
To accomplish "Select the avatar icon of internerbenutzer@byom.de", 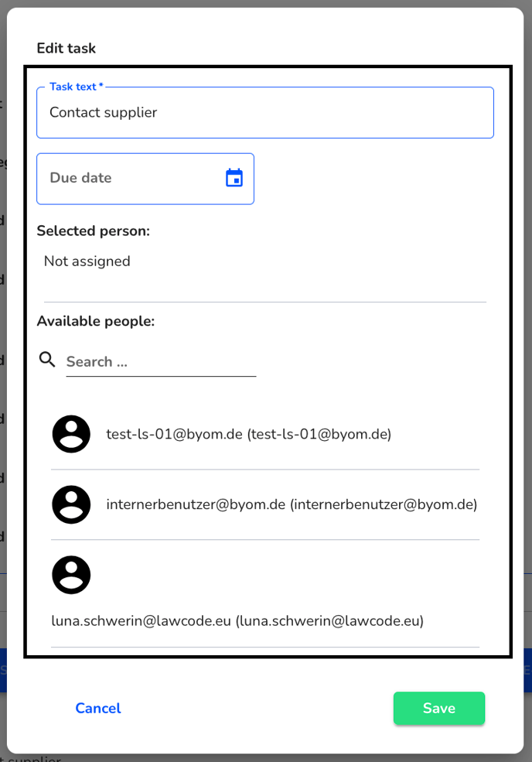I will [71, 504].
